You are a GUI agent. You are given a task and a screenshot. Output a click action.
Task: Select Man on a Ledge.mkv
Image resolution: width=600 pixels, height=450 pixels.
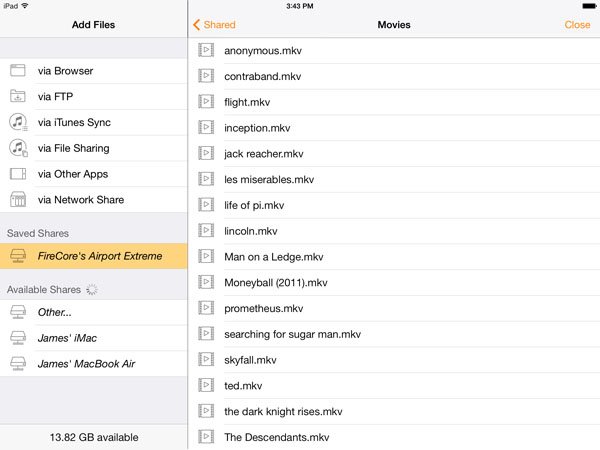pos(394,257)
